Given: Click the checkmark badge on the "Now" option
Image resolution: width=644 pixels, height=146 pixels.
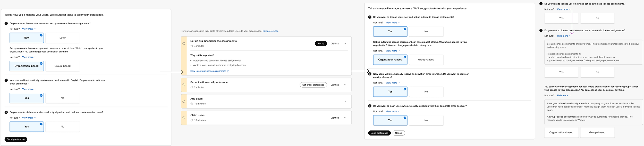Looking at the screenshot, I should click(41, 35).
